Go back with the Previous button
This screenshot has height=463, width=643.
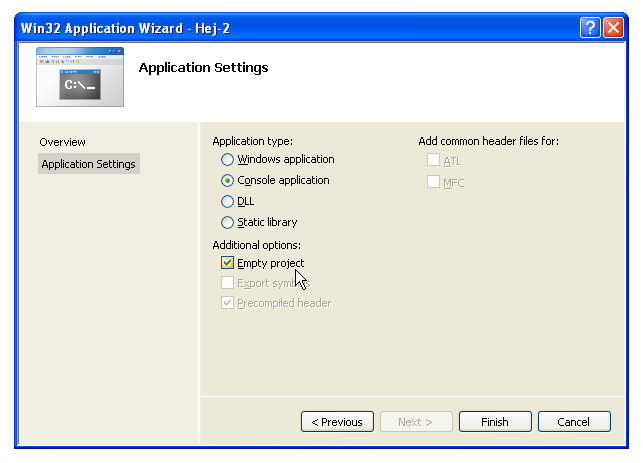click(337, 422)
